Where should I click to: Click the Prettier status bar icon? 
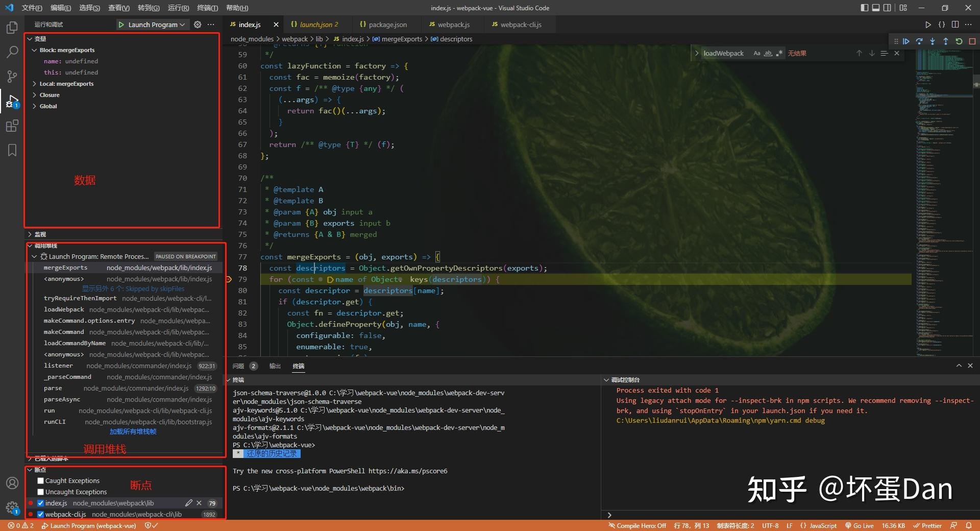[x=927, y=525]
